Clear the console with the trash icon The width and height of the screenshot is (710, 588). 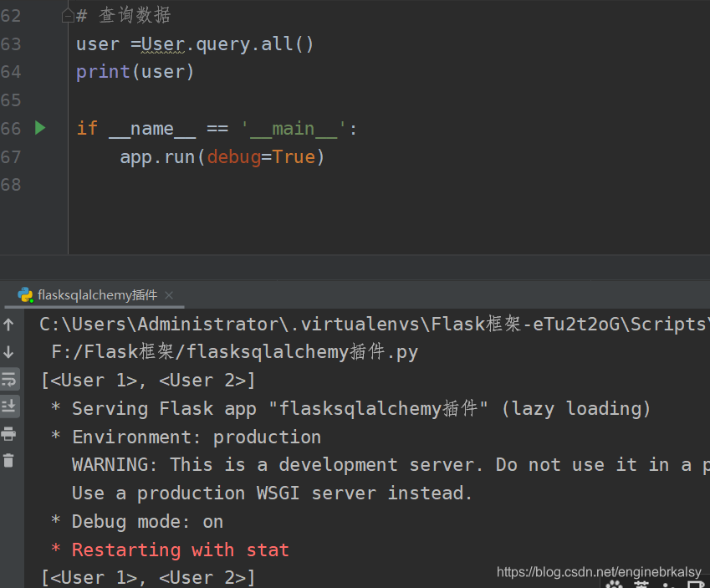pyautogui.click(x=8, y=461)
